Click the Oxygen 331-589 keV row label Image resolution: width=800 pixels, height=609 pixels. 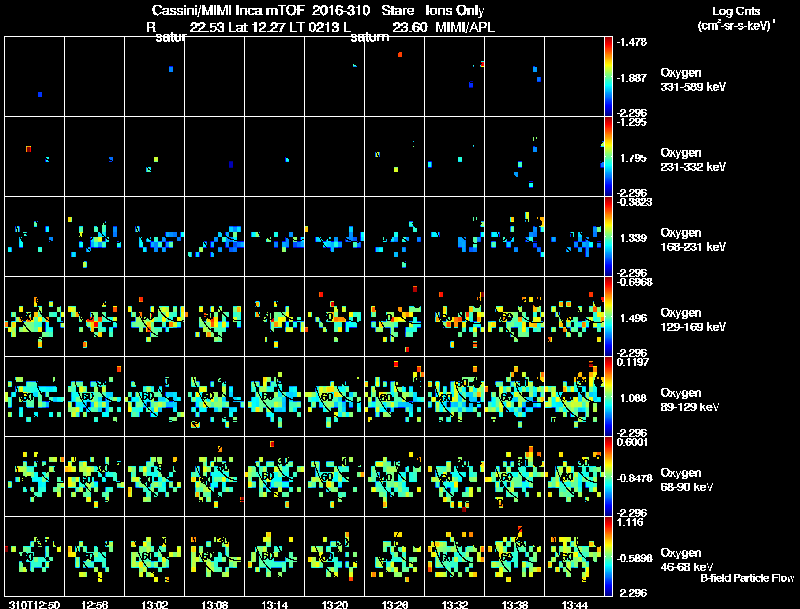click(693, 80)
